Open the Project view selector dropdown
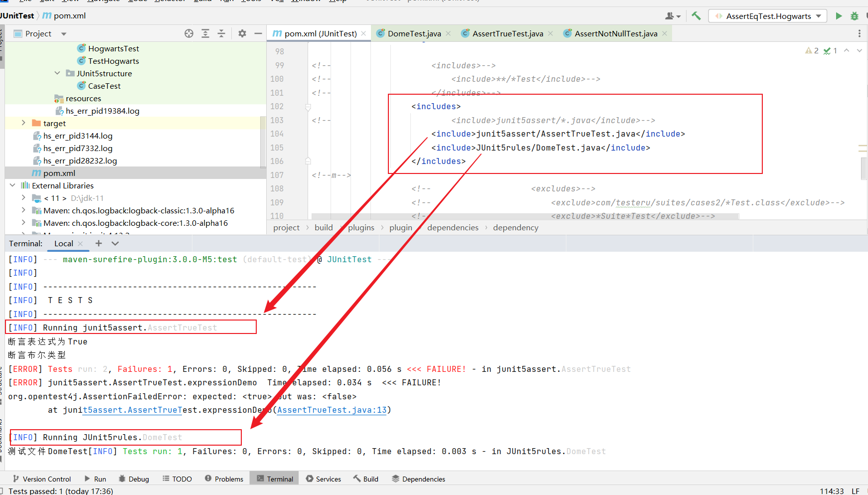The height and width of the screenshot is (495, 868). pos(64,34)
